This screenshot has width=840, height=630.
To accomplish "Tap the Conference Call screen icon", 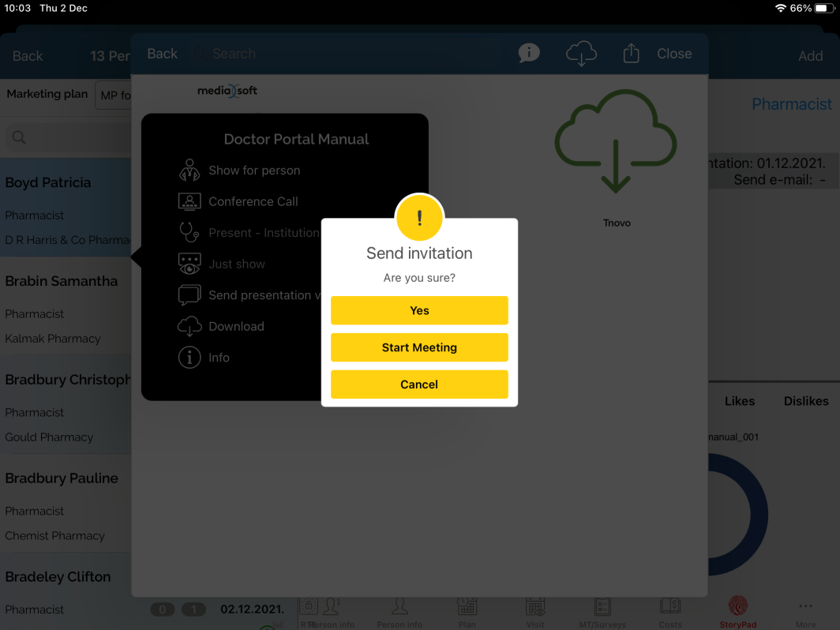I will click(x=189, y=201).
